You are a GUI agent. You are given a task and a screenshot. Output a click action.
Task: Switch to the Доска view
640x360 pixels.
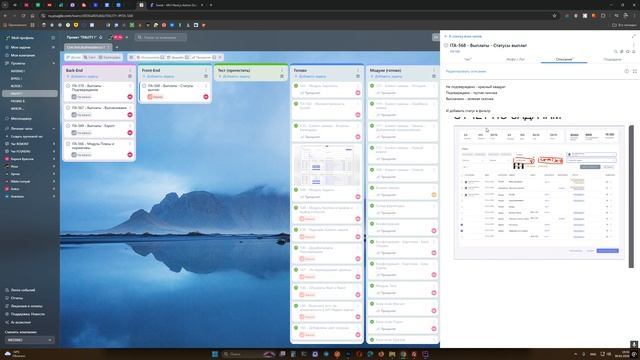pos(73,57)
